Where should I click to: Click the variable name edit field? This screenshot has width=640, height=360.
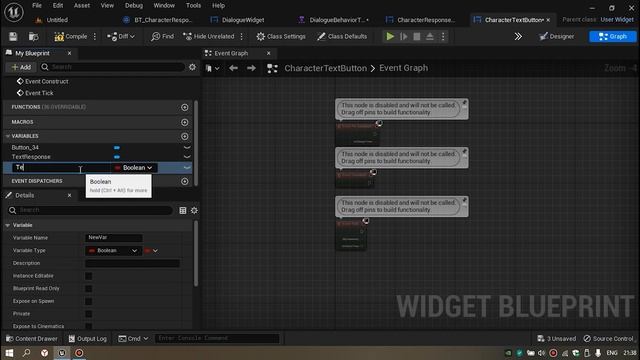point(61,167)
